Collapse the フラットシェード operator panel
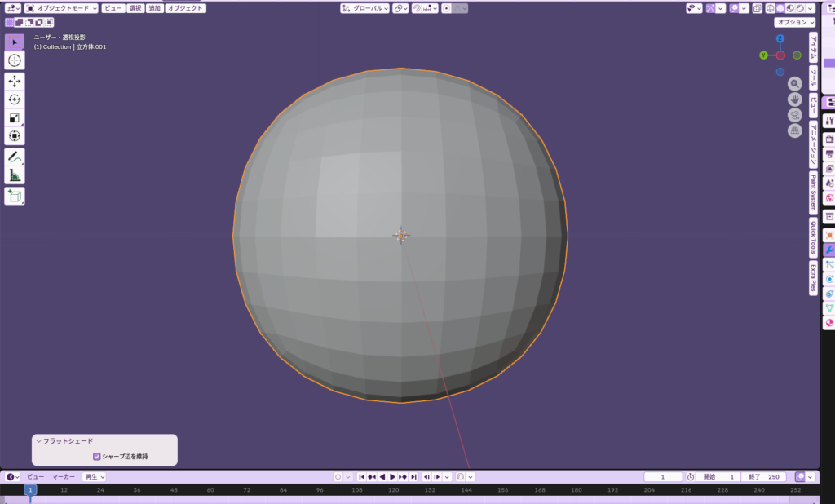This screenshot has height=504, width=835. pyautogui.click(x=38, y=441)
